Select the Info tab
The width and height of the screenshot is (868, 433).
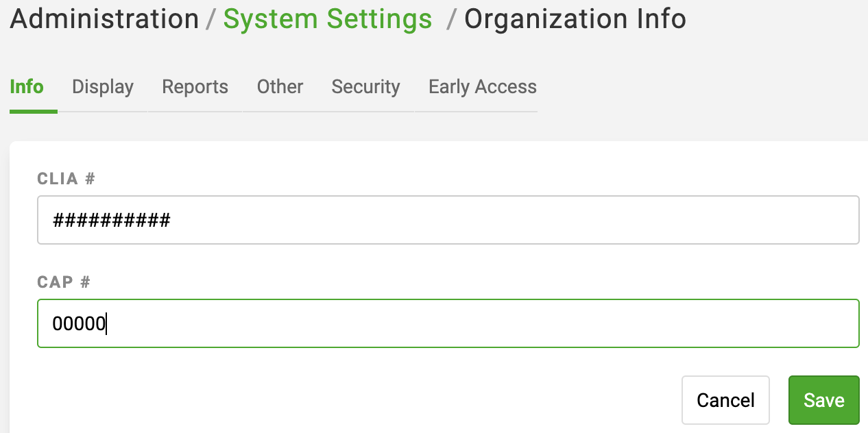(x=27, y=87)
